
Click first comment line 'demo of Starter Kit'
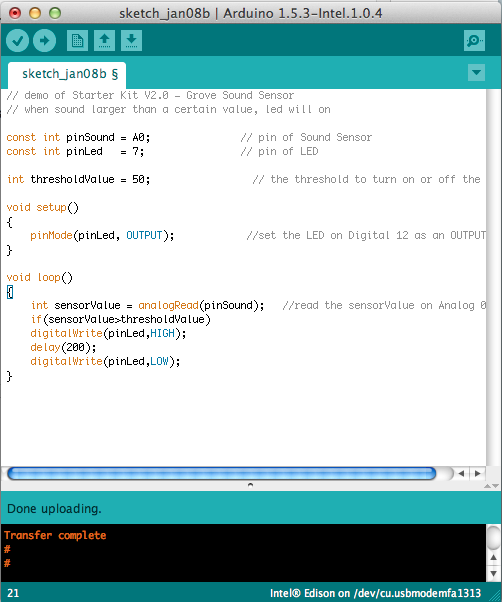point(150,95)
